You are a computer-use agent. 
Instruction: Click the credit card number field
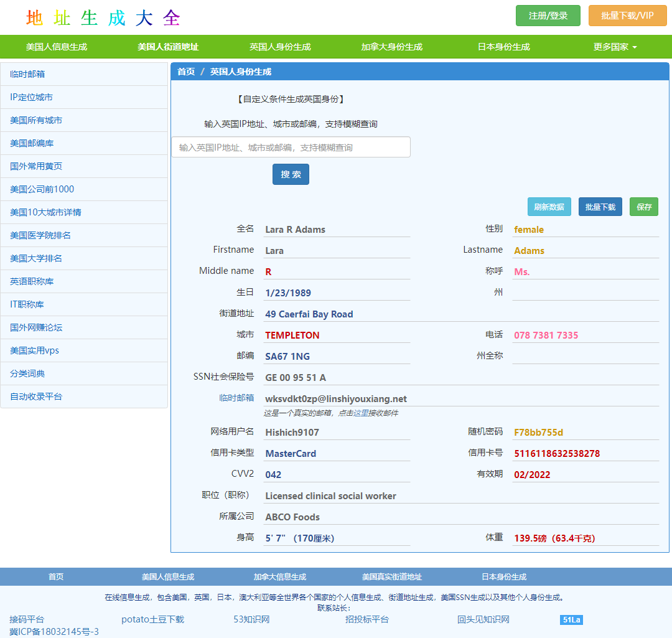click(x=585, y=453)
